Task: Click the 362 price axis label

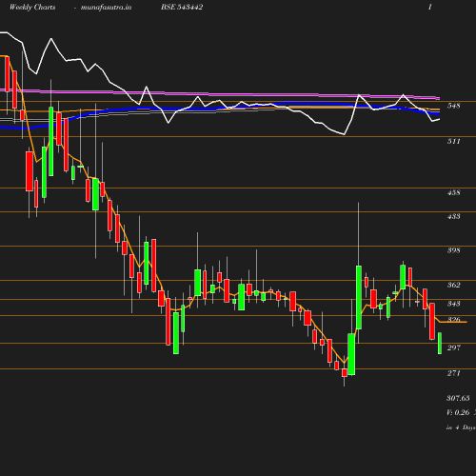Action: 453,285
